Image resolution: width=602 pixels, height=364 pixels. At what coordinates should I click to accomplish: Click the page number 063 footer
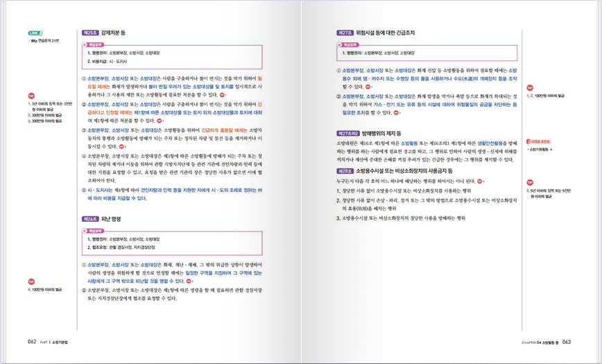coord(566,340)
